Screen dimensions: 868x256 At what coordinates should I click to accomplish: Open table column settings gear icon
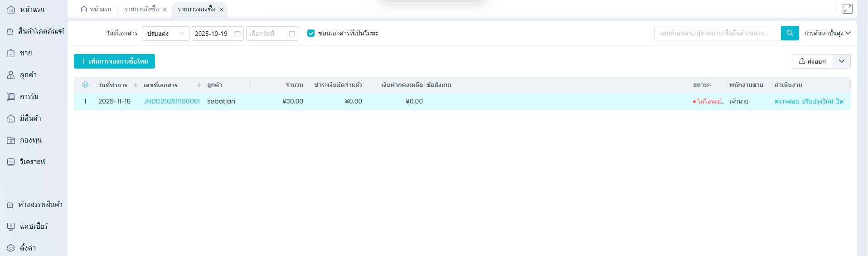point(85,85)
